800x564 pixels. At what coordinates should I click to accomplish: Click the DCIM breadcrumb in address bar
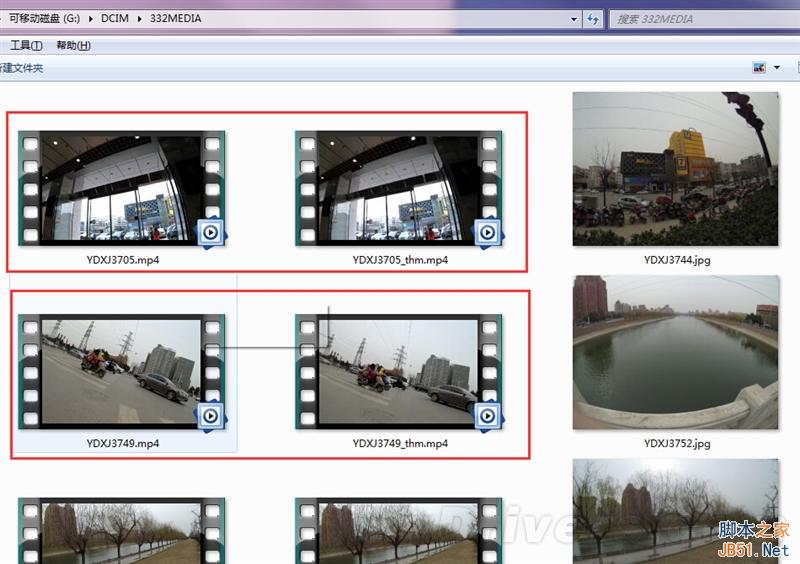(x=115, y=18)
